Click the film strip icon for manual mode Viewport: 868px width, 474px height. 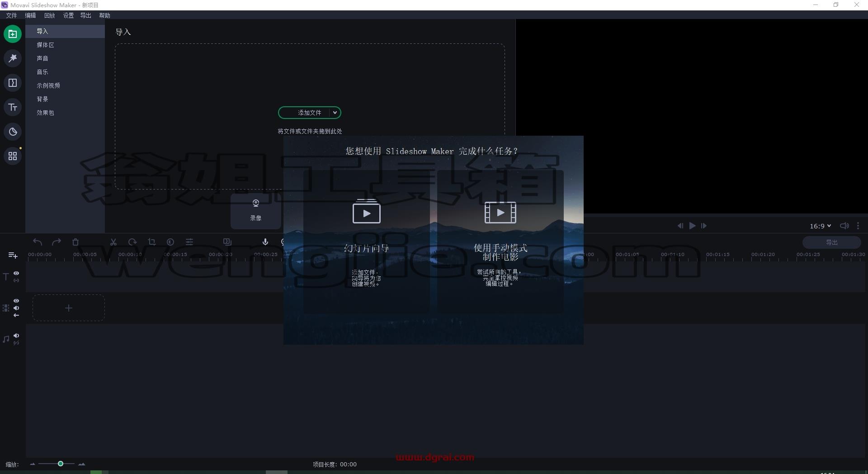pos(500,213)
